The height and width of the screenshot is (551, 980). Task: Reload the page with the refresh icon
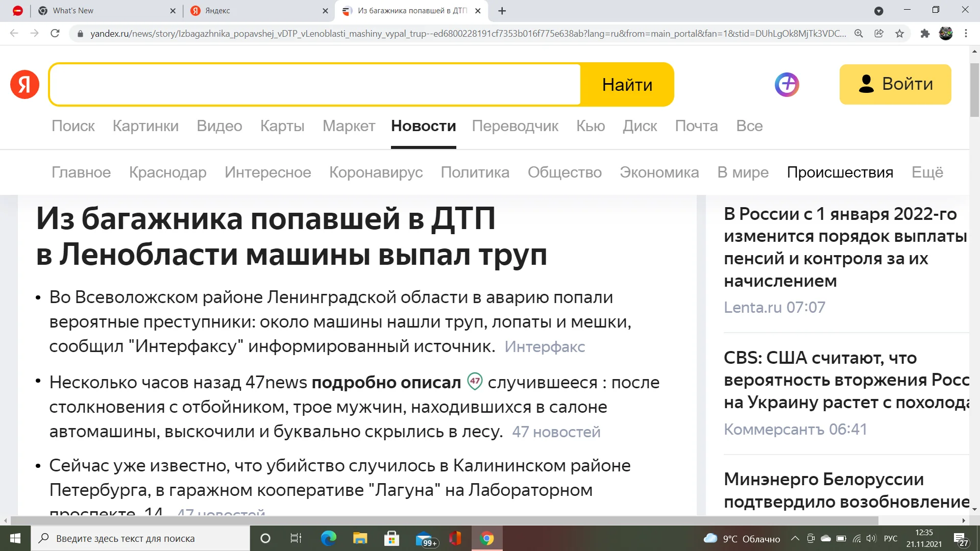pos(55,33)
